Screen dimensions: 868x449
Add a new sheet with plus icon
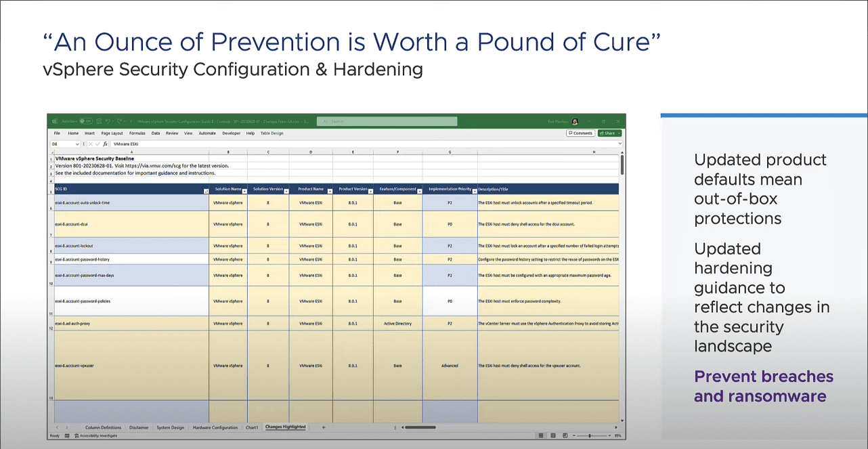pyautogui.click(x=323, y=427)
